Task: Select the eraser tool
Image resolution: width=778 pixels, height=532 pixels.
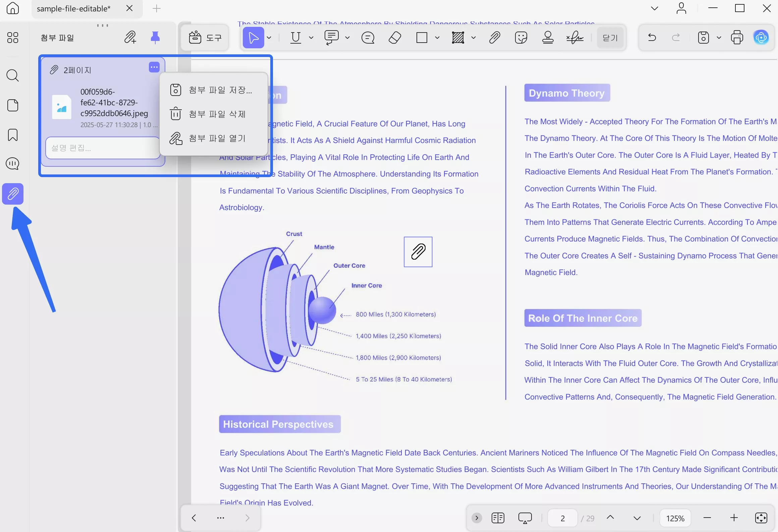Action: point(395,38)
